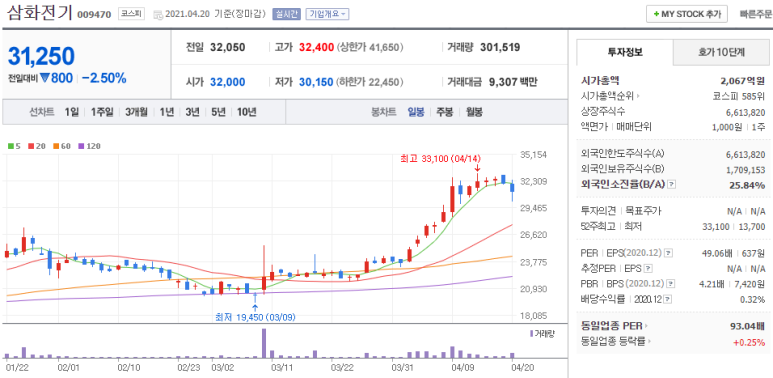Viewport: 773px width, 378px height.
Task: Click the 고가 value 32,400
Action: pyautogui.click(x=316, y=48)
